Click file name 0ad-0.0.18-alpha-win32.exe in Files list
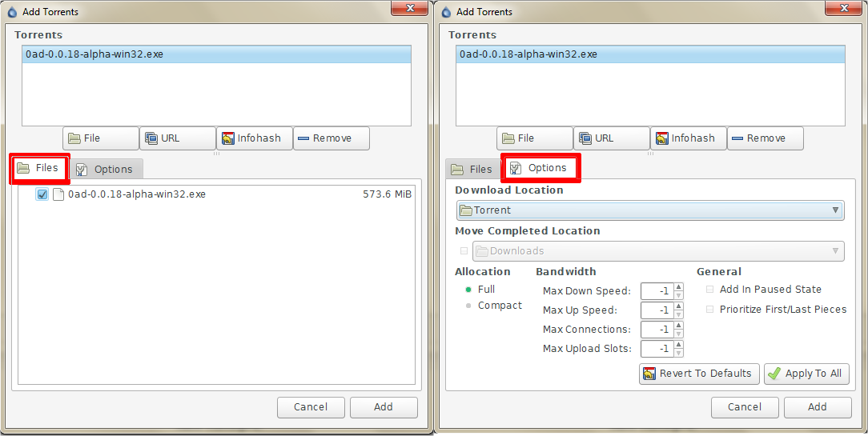This screenshot has width=868, height=436. [x=137, y=194]
